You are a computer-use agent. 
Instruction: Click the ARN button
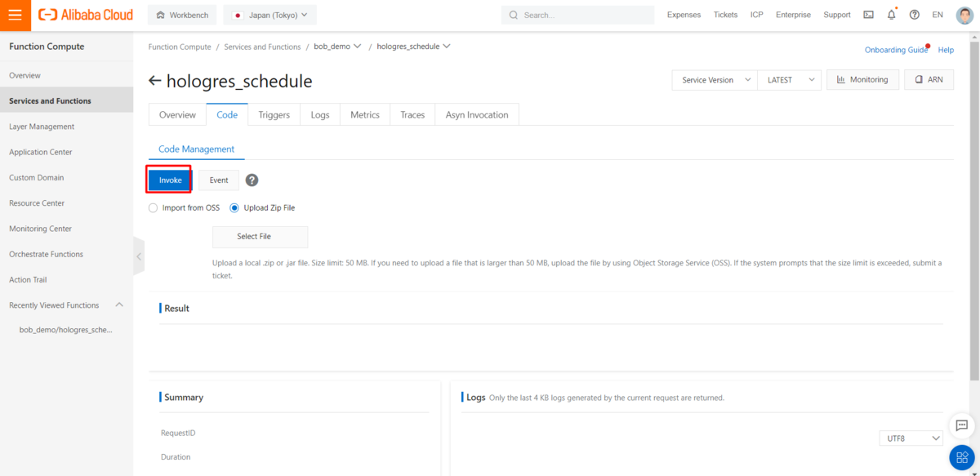pos(929,80)
